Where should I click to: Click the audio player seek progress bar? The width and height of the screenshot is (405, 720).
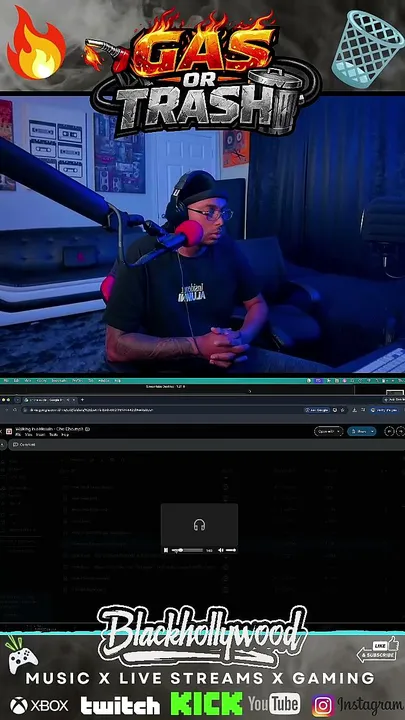pos(188,550)
